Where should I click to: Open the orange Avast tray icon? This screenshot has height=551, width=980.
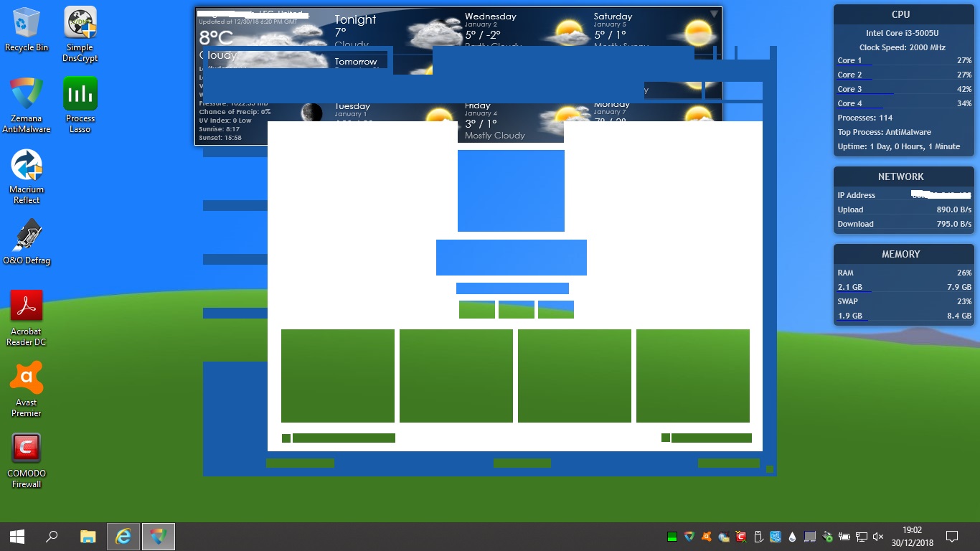[x=707, y=537]
